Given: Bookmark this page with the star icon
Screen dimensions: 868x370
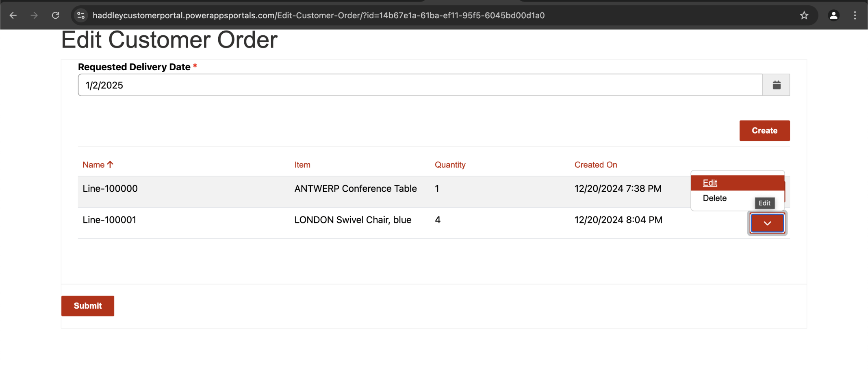Looking at the screenshot, I should coord(804,15).
